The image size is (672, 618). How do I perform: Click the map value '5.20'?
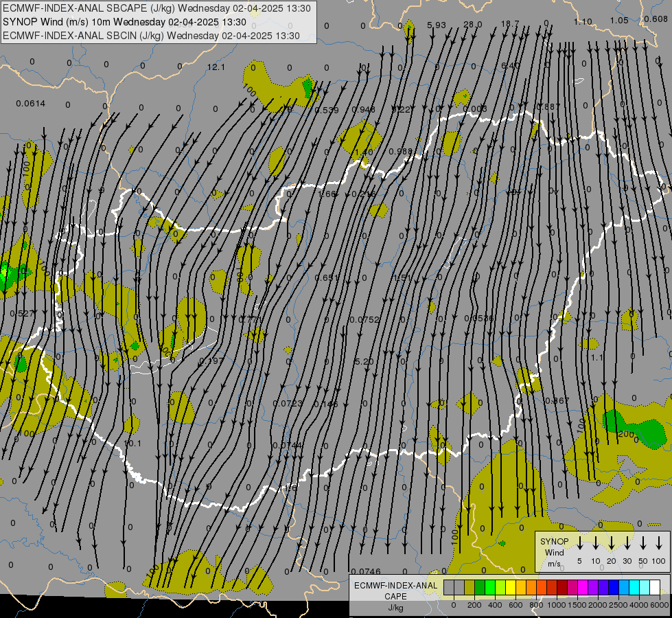364,362
